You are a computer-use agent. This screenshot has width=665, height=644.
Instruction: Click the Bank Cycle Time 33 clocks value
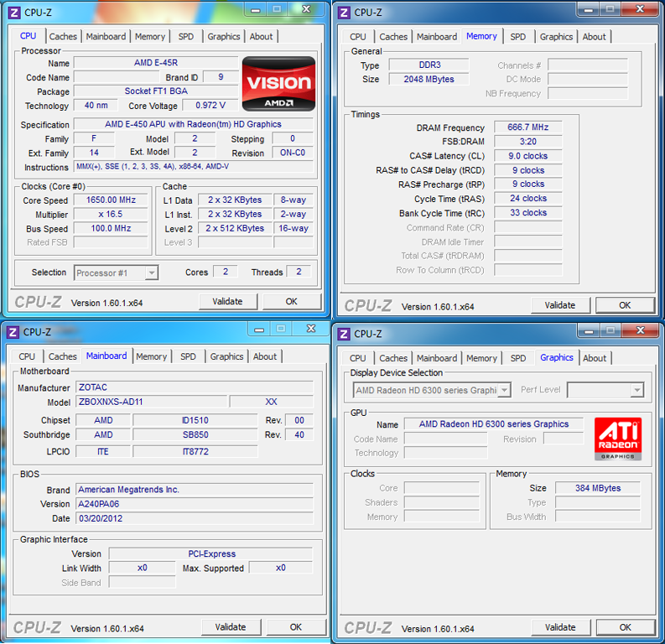528,213
